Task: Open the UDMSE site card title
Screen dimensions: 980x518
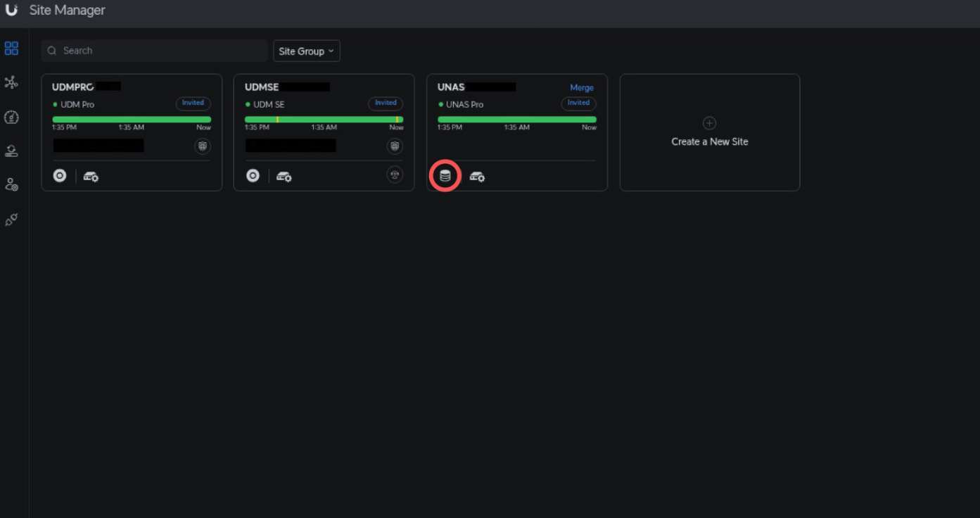Action: 262,87
